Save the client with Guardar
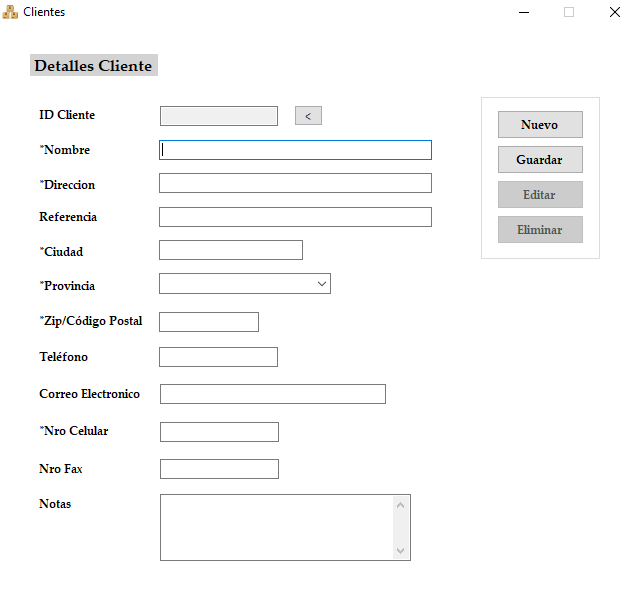The width and height of the screenshot is (637, 600). click(540, 160)
